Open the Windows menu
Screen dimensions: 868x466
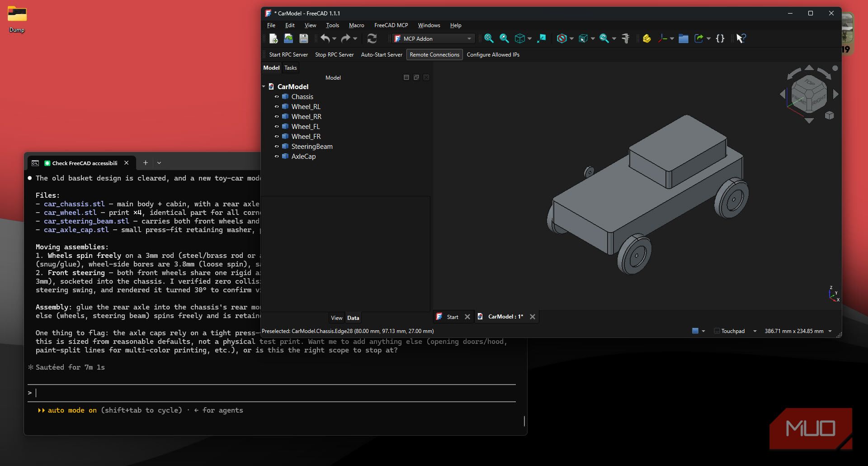[429, 25]
